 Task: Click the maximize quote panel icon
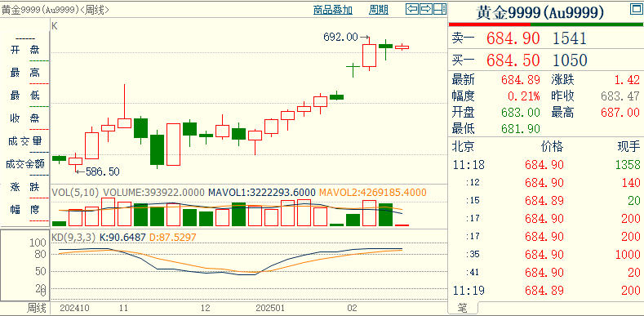pyautogui.click(x=636, y=9)
